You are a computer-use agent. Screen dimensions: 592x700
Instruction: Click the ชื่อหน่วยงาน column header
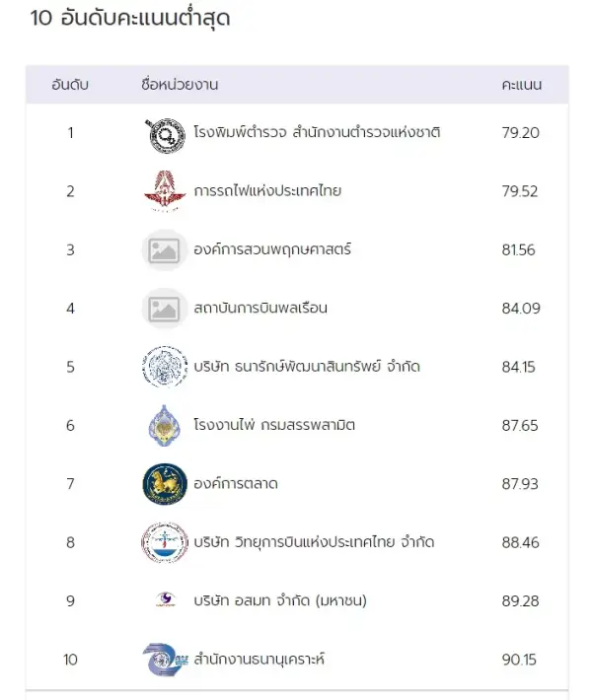coord(180,85)
